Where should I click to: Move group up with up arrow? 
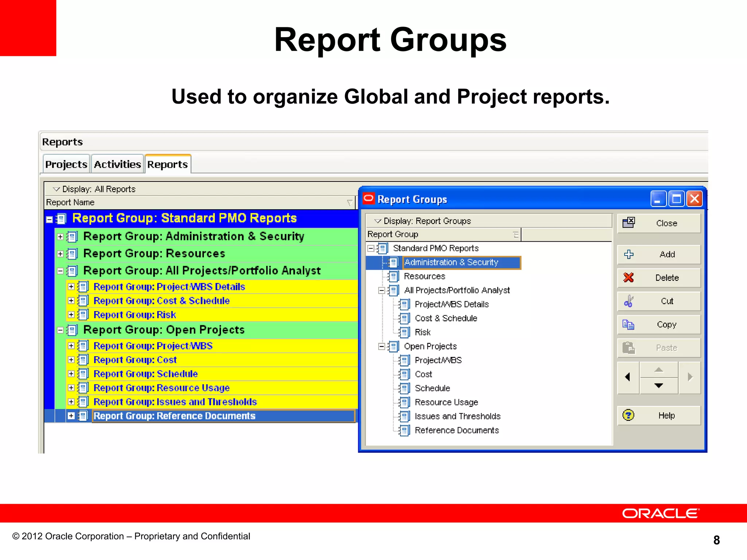coord(659,370)
